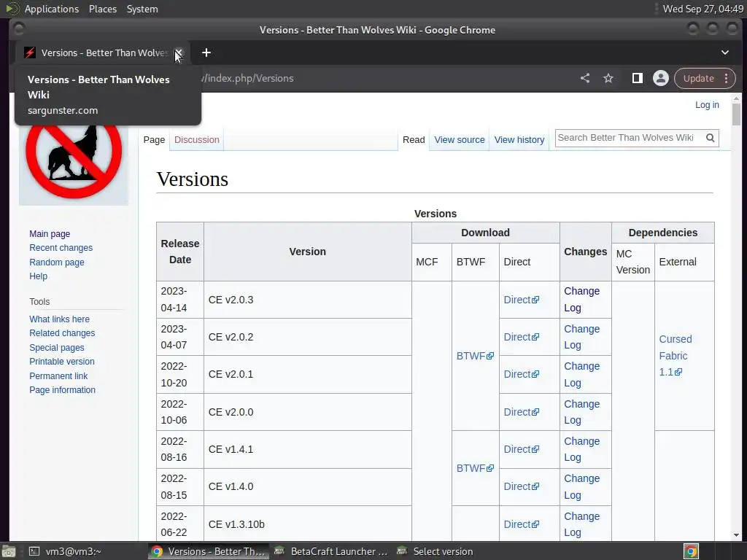Open Special pages link
The width and height of the screenshot is (747, 560).
(57, 348)
